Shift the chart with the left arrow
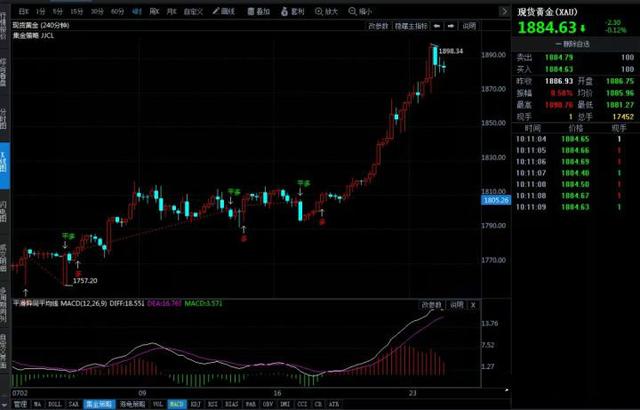This screenshot has height=410, width=640. point(437,26)
